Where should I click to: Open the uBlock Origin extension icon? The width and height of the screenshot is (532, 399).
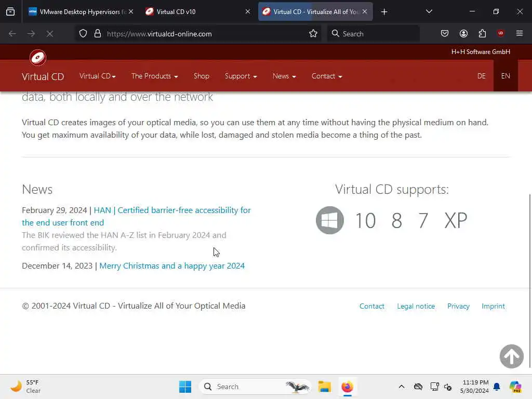[x=500, y=33]
